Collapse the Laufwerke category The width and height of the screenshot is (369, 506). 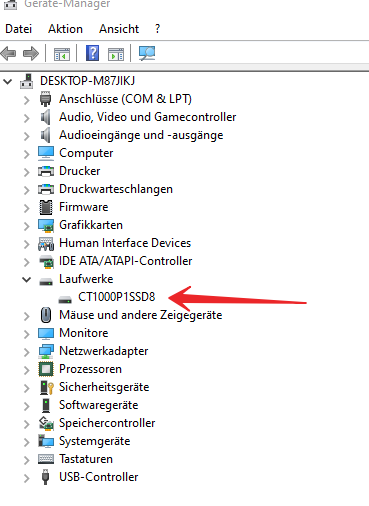[x=27, y=279]
